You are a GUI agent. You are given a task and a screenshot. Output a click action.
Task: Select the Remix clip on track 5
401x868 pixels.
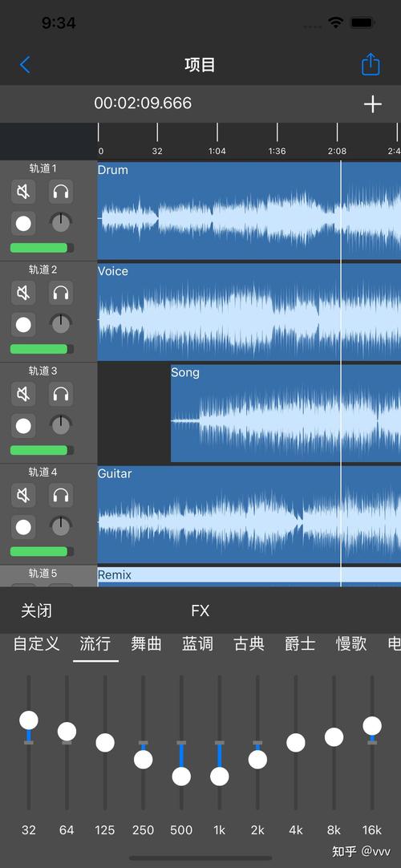tap(249, 577)
